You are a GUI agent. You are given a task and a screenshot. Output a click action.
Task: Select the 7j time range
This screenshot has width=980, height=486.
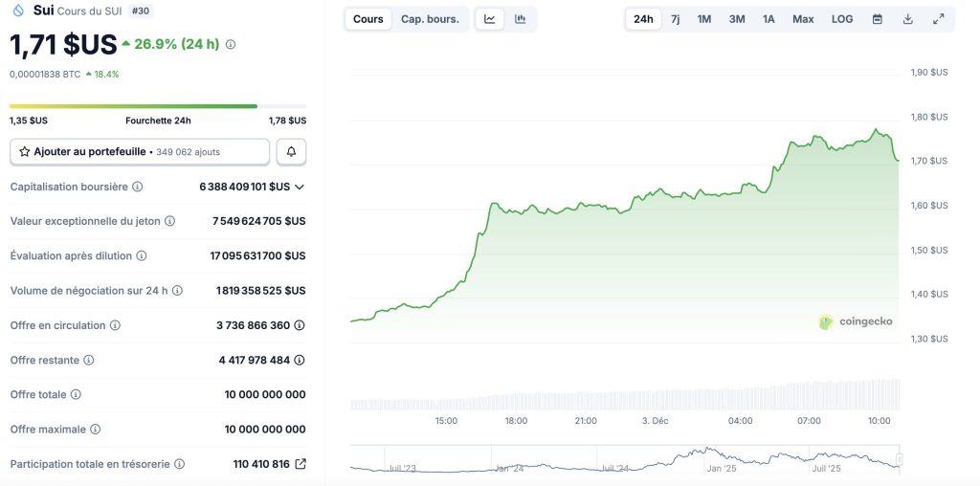(x=676, y=19)
